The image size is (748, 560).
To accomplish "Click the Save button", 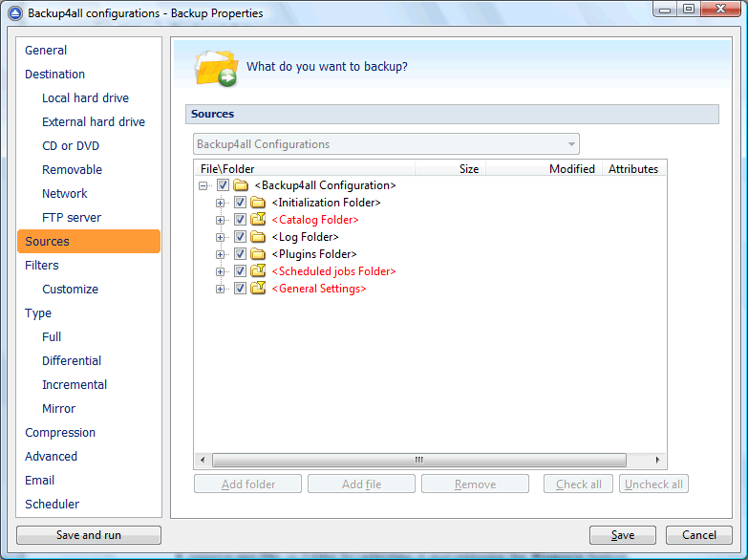I will pos(623,535).
